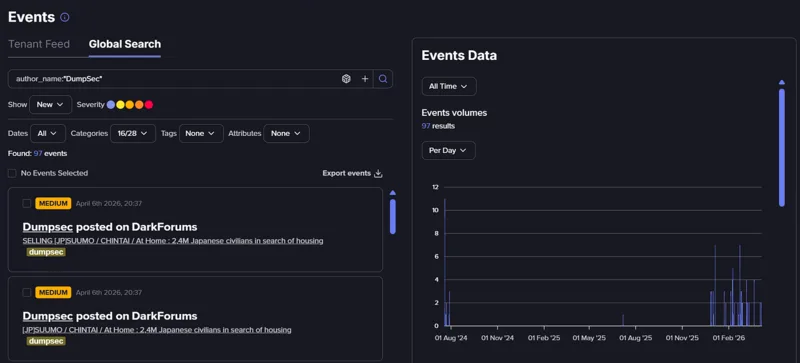Screen dimensions: 800x363
Task: Switch to Tenant Feed tab
Action: [39, 44]
